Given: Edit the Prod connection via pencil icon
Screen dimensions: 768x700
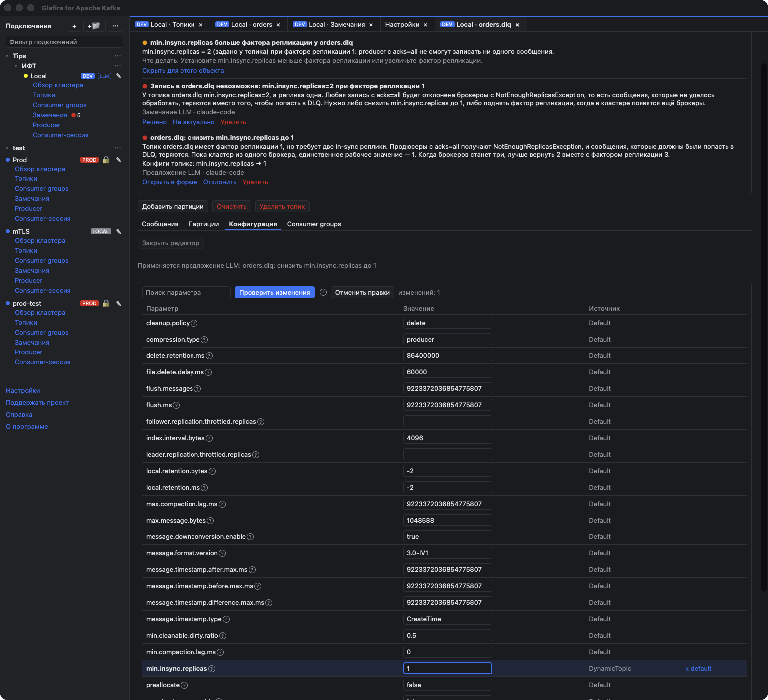Looking at the screenshot, I should (x=119, y=160).
